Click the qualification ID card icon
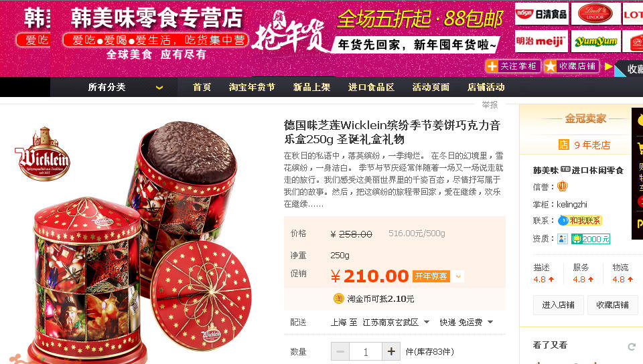643x364 pixels. click(563, 239)
